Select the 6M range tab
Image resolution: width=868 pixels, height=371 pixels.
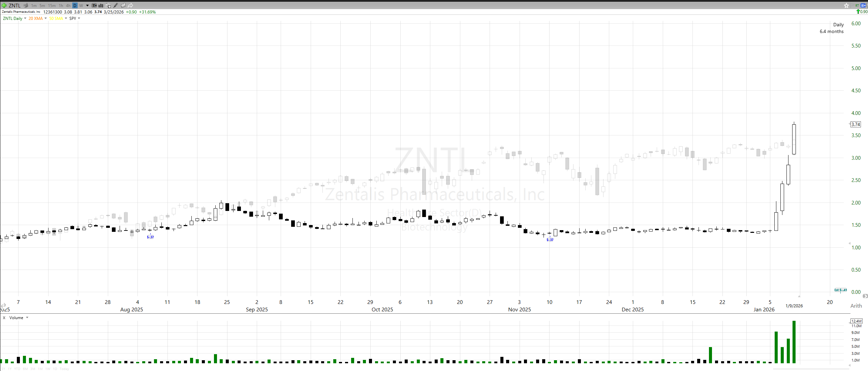pyautogui.click(x=25, y=369)
